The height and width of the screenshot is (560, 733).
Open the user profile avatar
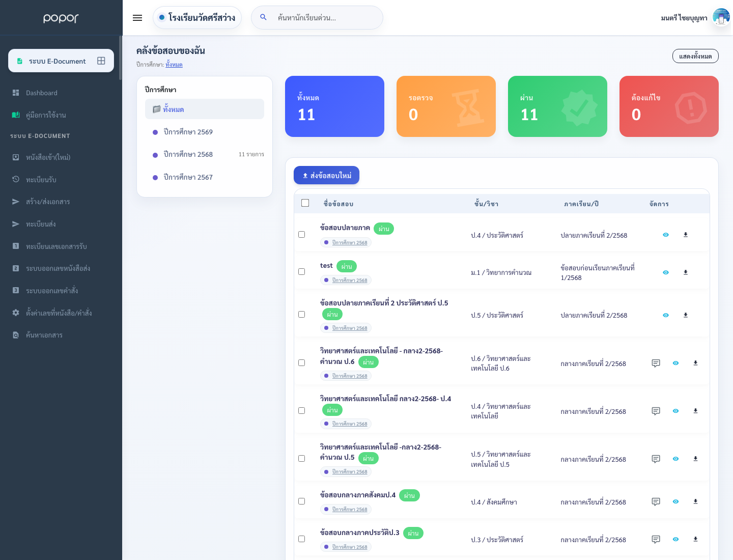(x=721, y=17)
